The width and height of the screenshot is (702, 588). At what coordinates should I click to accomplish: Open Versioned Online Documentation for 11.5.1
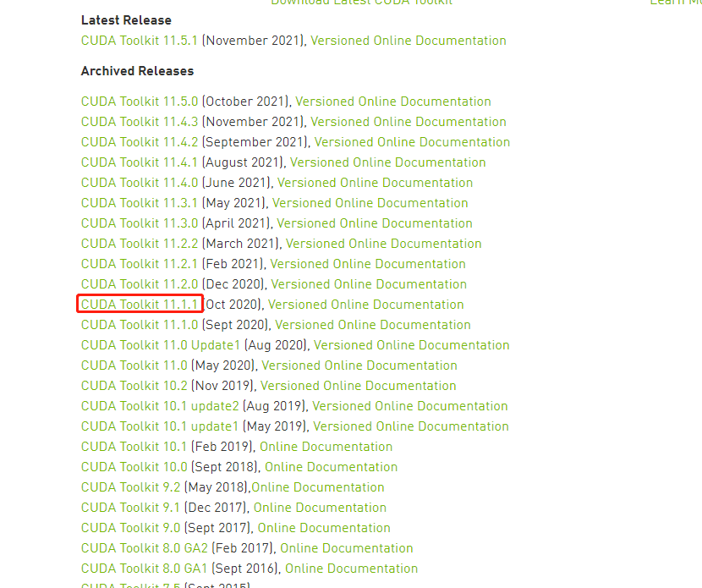pyautogui.click(x=409, y=41)
